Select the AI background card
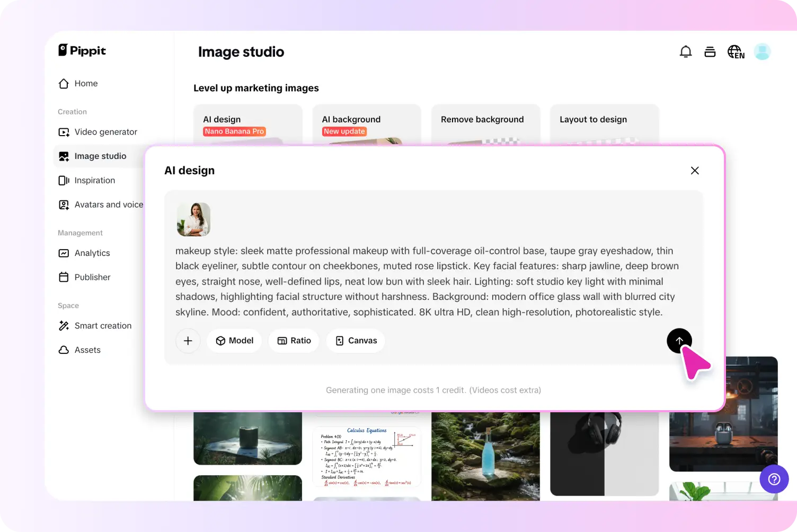The width and height of the screenshot is (797, 532). click(x=367, y=124)
